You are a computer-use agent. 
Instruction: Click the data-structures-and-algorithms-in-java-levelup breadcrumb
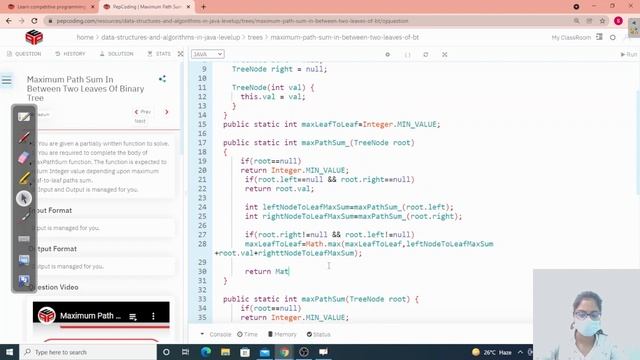tap(170, 37)
